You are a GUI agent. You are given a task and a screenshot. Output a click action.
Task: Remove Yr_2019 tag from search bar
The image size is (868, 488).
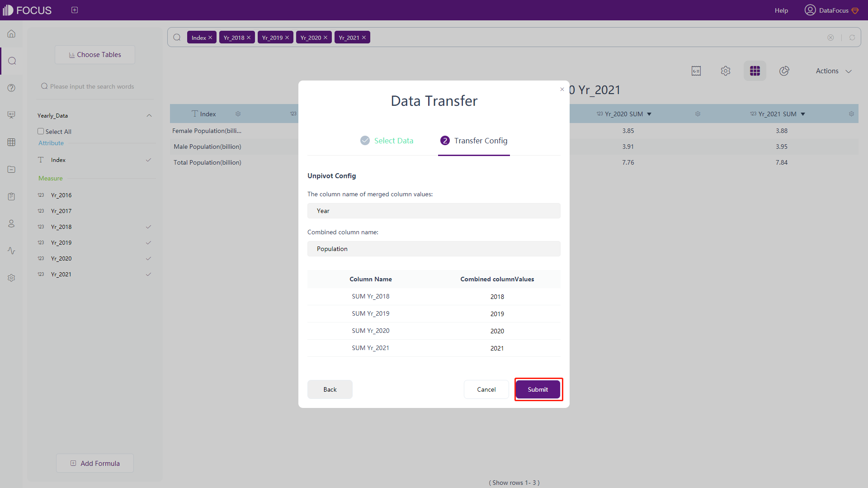tap(287, 38)
